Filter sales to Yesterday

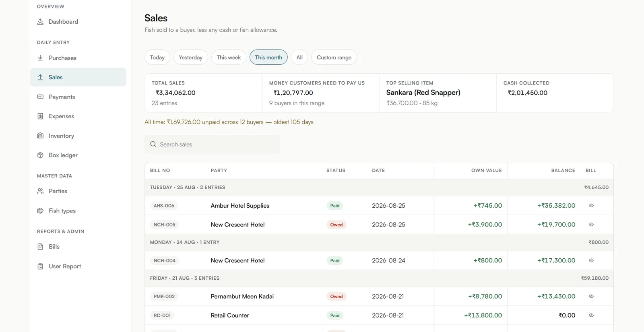pos(191,57)
